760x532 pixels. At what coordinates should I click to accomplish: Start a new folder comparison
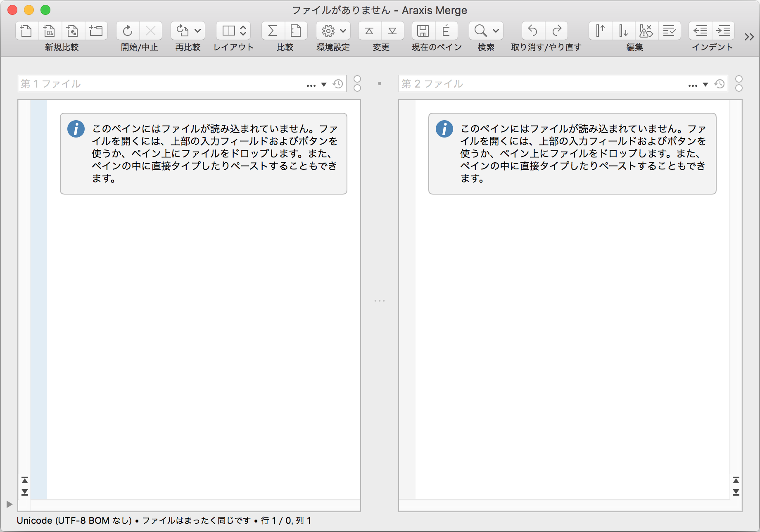click(x=96, y=30)
